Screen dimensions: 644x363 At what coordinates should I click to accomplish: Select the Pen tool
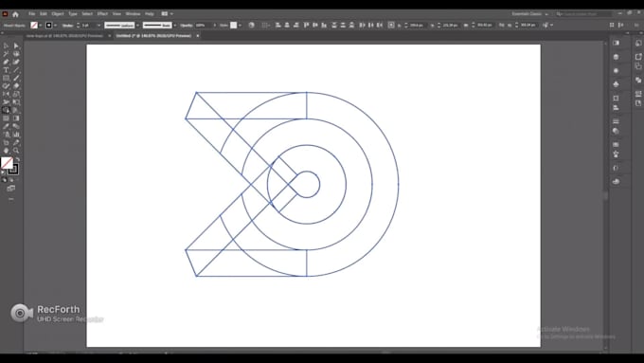6,62
